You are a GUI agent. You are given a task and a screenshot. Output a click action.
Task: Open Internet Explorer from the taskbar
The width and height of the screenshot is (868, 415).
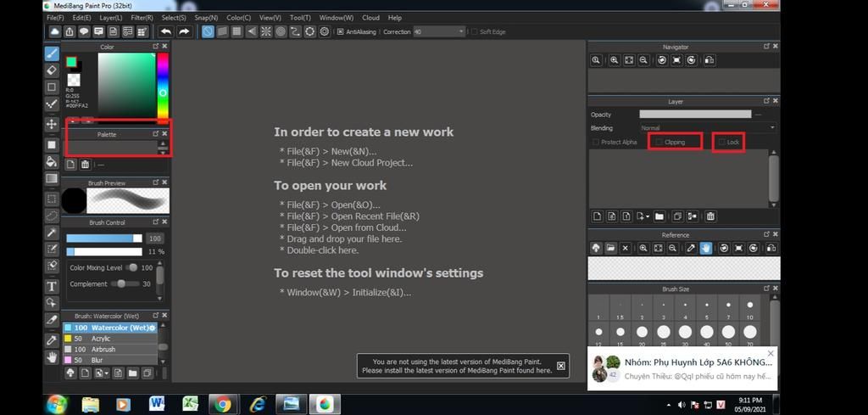coord(258,405)
